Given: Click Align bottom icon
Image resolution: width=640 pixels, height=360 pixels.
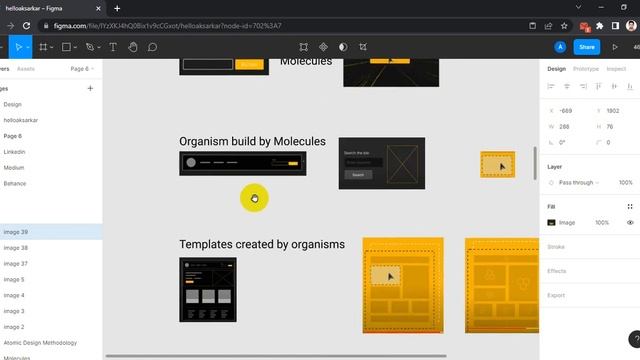Looking at the screenshot, I should (x=630, y=86).
